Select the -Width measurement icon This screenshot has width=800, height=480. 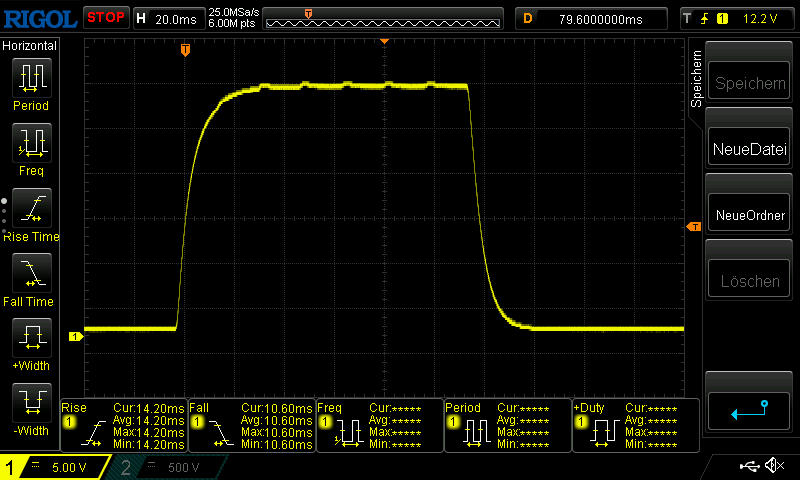pos(30,405)
